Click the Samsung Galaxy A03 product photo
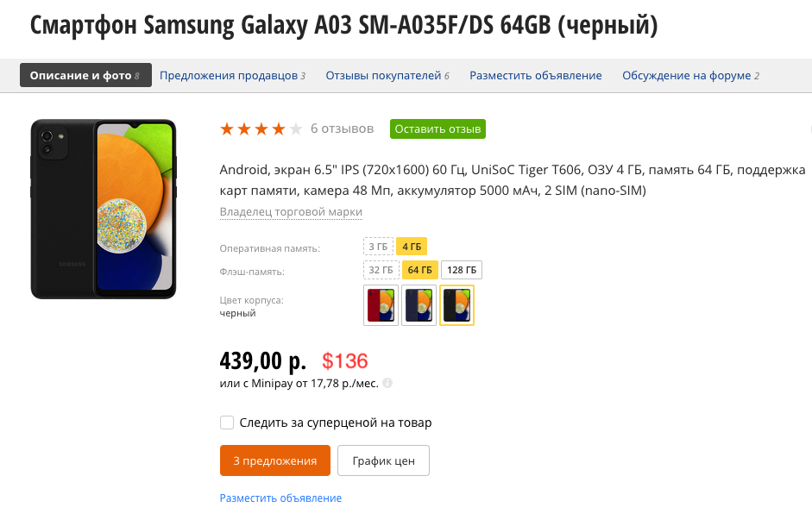 coord(104,209)
